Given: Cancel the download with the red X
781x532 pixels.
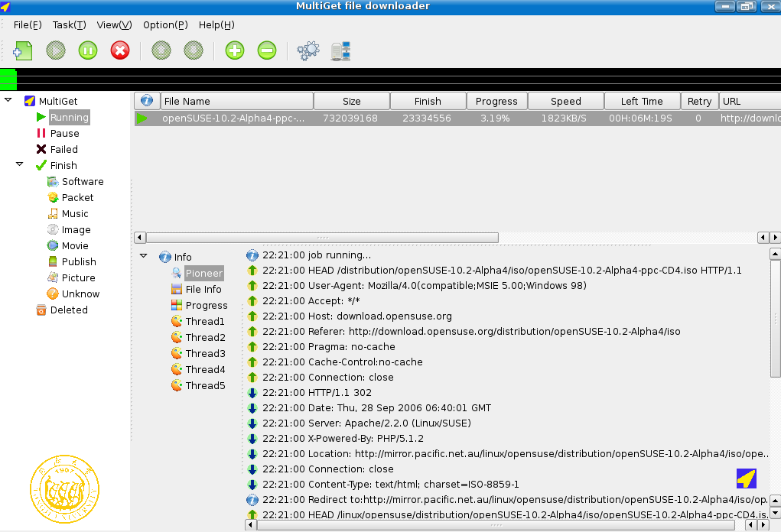Looking at the screenshot, I should coord(119,50).
